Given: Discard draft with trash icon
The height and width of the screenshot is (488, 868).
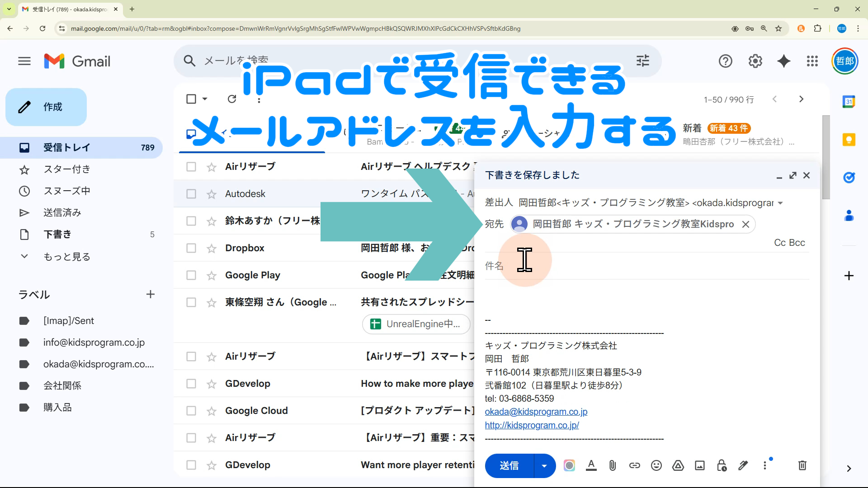Looking at the screenshot, I should coord(802,465).
